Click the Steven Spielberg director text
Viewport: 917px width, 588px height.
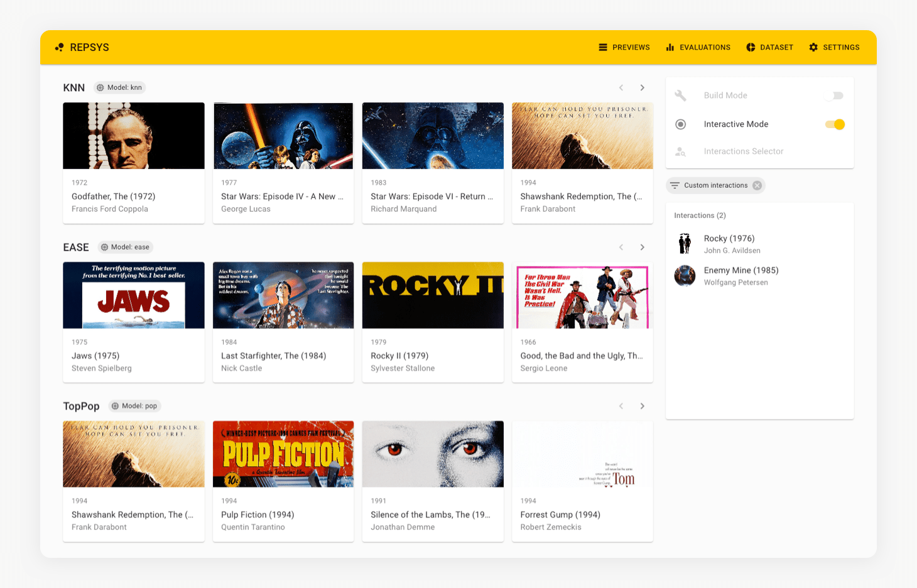[102, 368]
